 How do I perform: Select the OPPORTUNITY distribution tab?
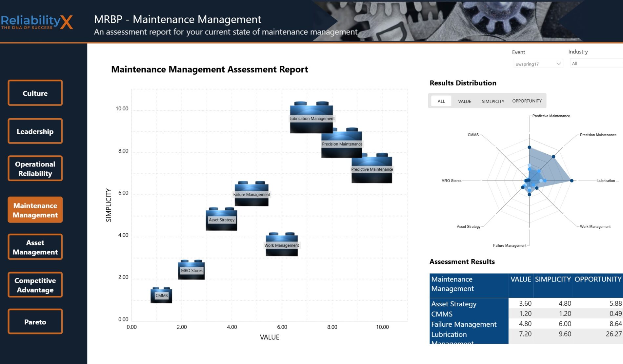click(x=527, y=101)
